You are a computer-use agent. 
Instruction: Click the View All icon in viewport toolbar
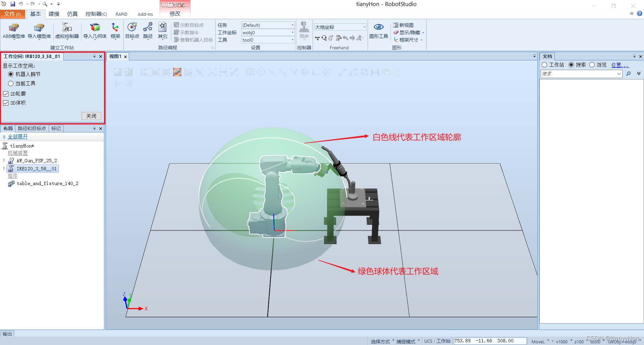tap(117, 72)
